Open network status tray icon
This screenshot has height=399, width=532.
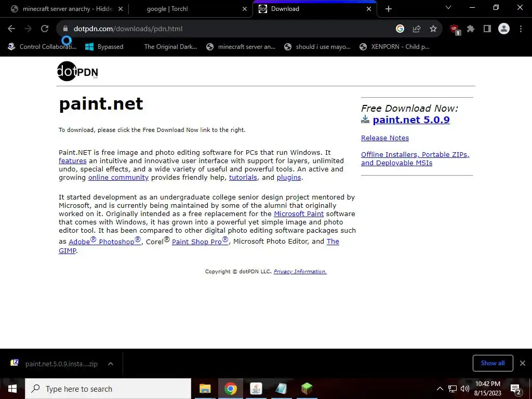(x=453, y=389)
